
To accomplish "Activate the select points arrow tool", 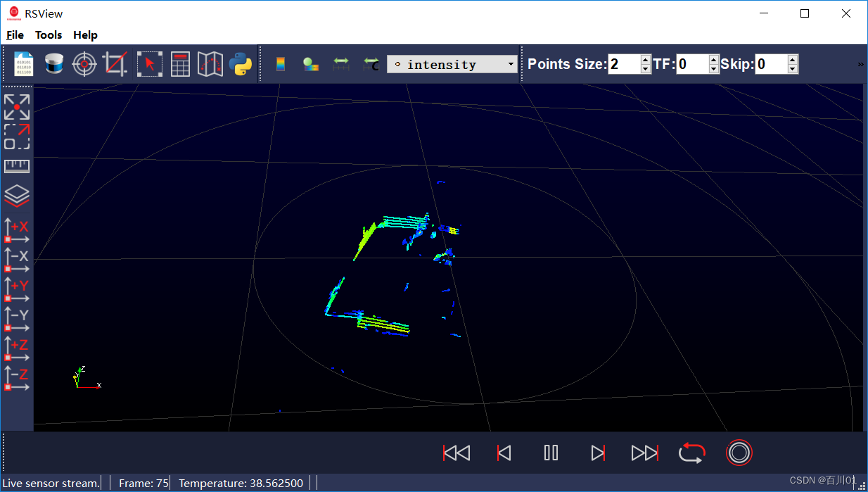I will pyautogui.click(x=149, y=64).
